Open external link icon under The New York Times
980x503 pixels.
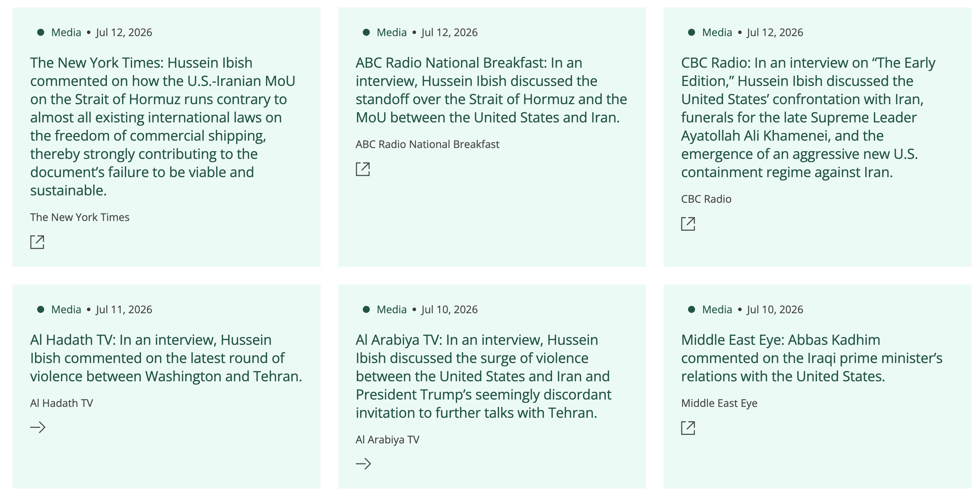click(37, 242)
